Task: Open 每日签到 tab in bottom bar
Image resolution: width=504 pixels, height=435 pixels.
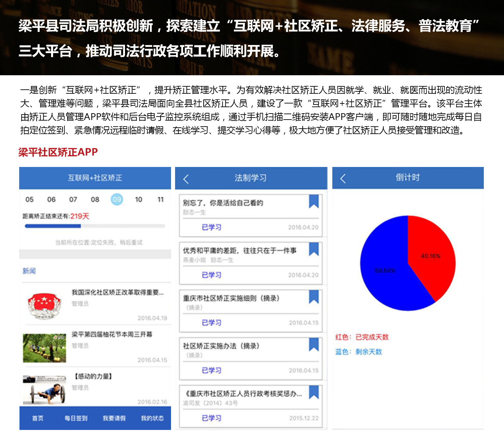Action: (x=76, y=418)
